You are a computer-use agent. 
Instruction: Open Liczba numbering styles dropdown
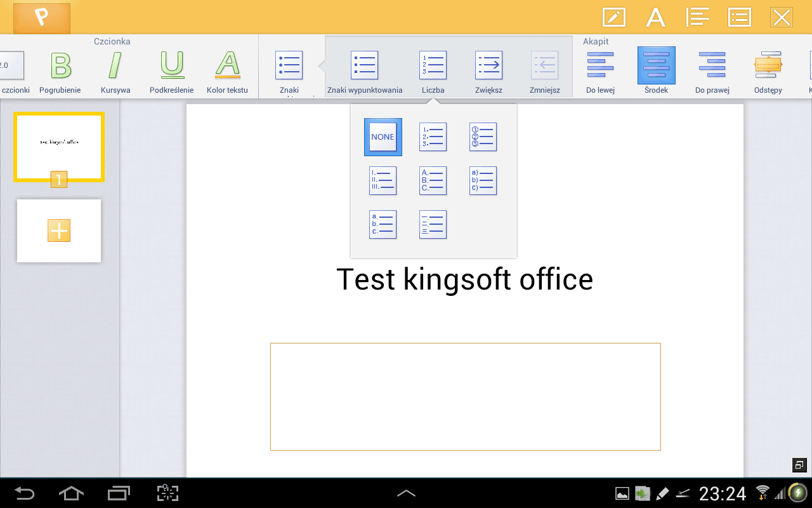[433, 72]
